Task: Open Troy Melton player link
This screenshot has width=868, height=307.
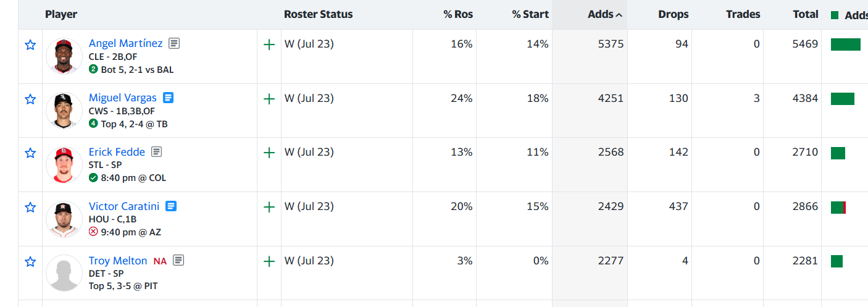Action: [x=118, y=261]
